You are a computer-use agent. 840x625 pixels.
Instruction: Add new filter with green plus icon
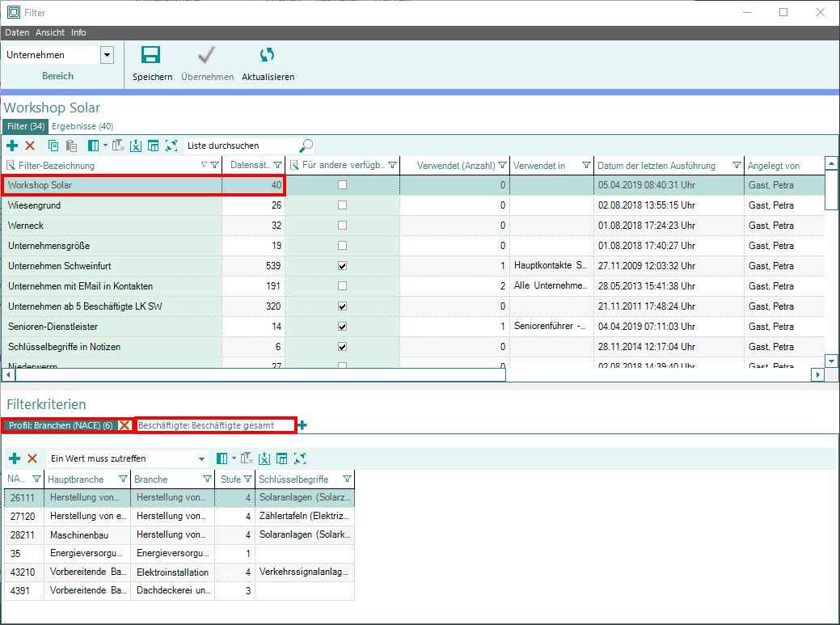[x=12, y=146]
